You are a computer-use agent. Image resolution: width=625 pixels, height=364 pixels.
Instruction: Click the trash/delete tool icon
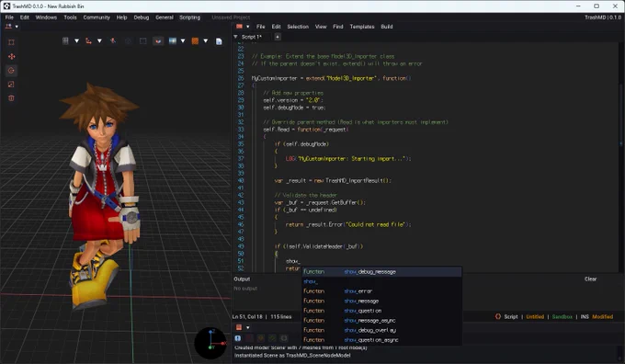coord(11,98)
